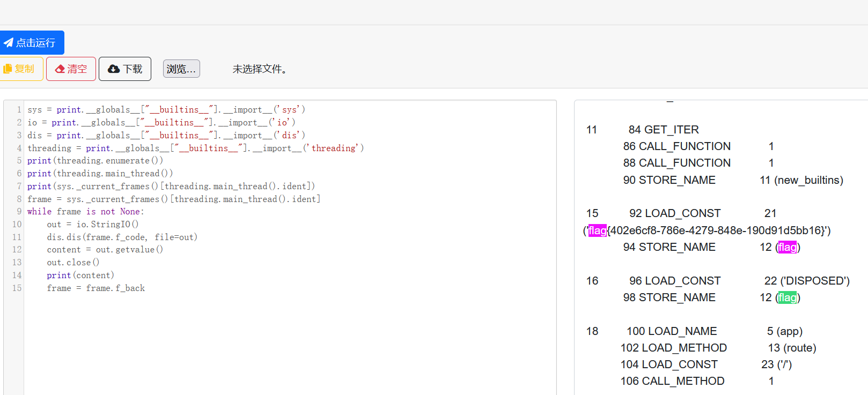Click code line 1 importing sys
Image resolution: width=868 pixels, height=395 pixels.
[x=166, y=109]
